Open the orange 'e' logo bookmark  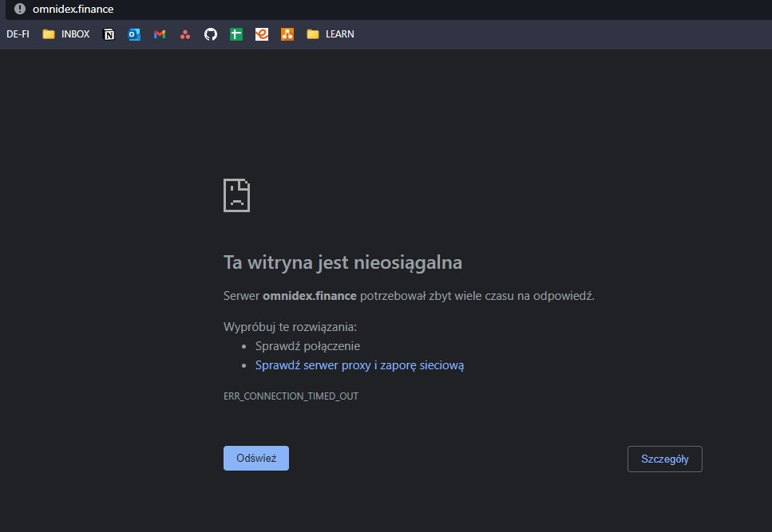coord(262,34)
